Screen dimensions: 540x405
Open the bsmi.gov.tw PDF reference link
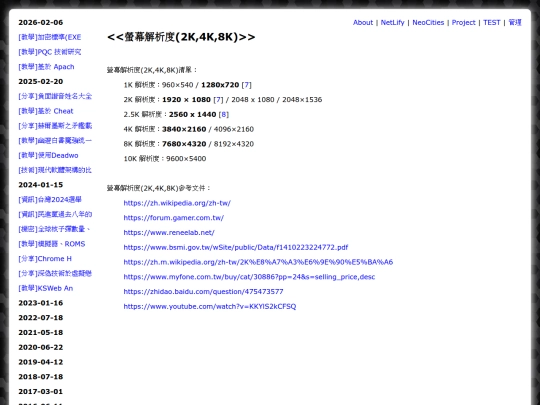click(236, 248)
